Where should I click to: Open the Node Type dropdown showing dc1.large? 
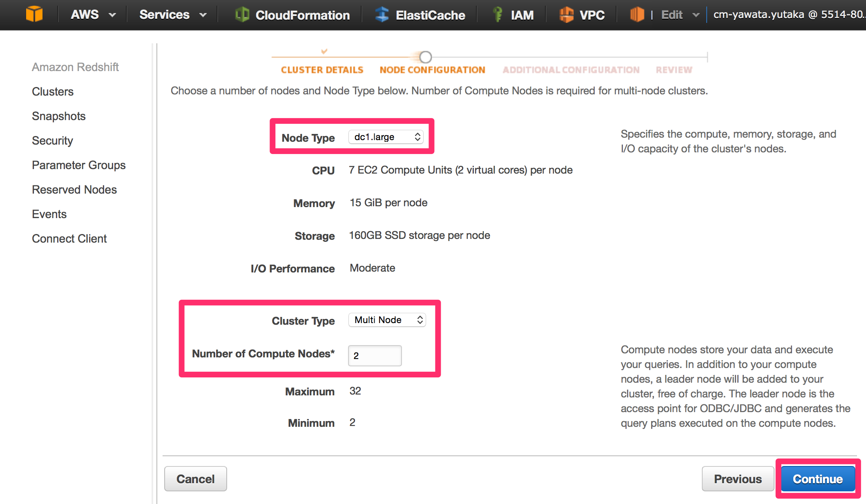(386, 137)
